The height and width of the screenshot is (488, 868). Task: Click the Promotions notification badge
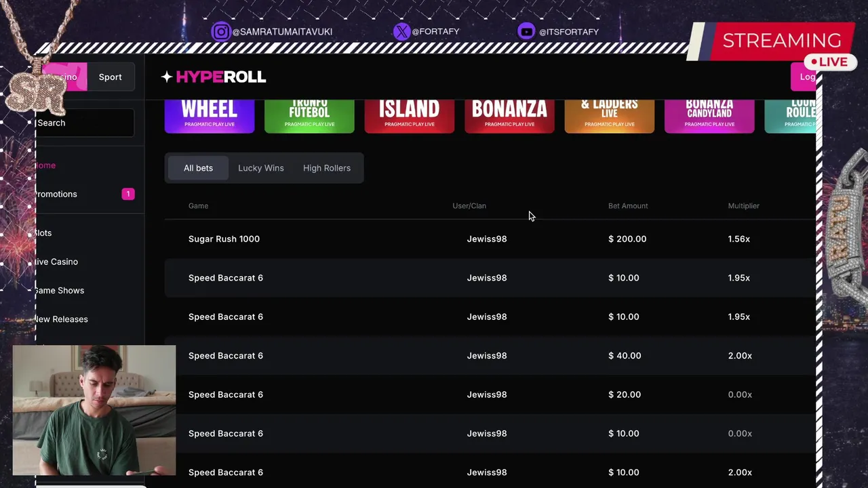(128, 194)
